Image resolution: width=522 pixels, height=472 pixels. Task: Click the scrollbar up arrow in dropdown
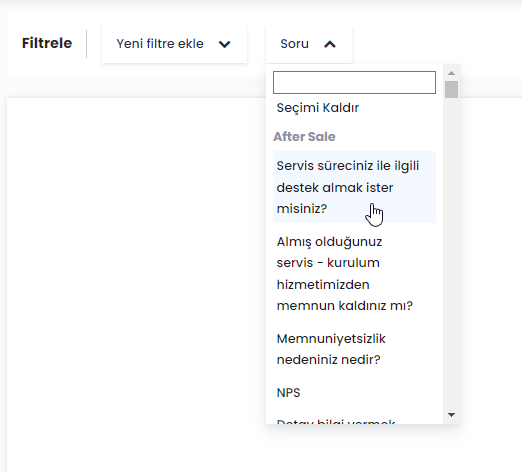click(451, 73)
